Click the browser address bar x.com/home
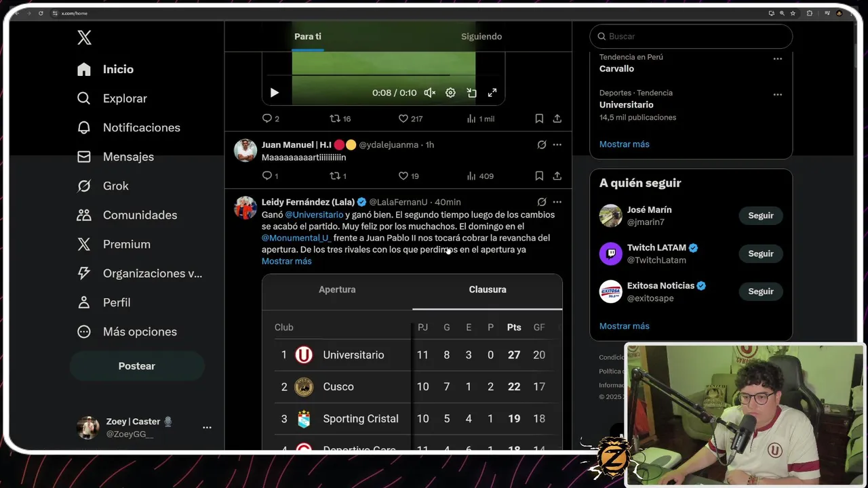The image size is (868, 488). (x=75, y=13)
